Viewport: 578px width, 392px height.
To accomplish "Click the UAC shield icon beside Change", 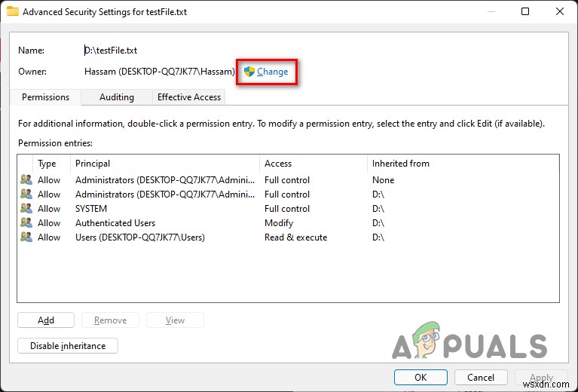I will pyautogui.click(x=249, y=72).
